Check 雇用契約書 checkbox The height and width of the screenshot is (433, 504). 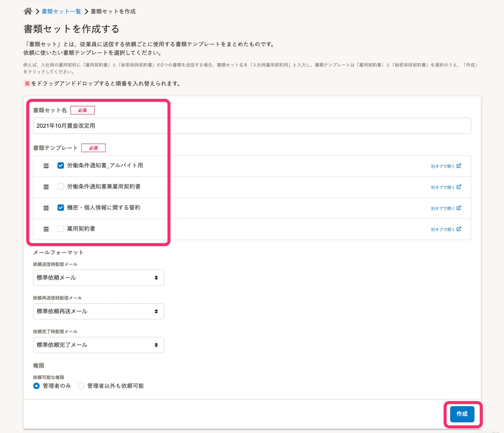[x=60, y=229]
